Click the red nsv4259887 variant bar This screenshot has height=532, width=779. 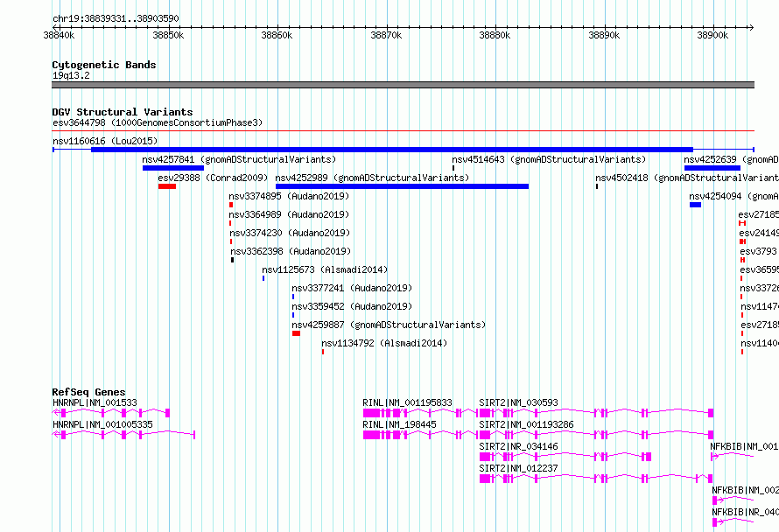point(296,333)
